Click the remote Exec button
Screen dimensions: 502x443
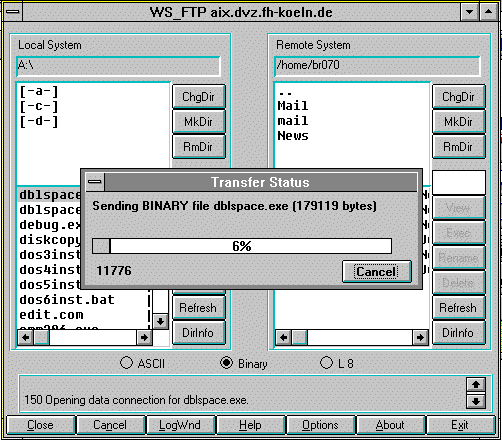(459, 233)
